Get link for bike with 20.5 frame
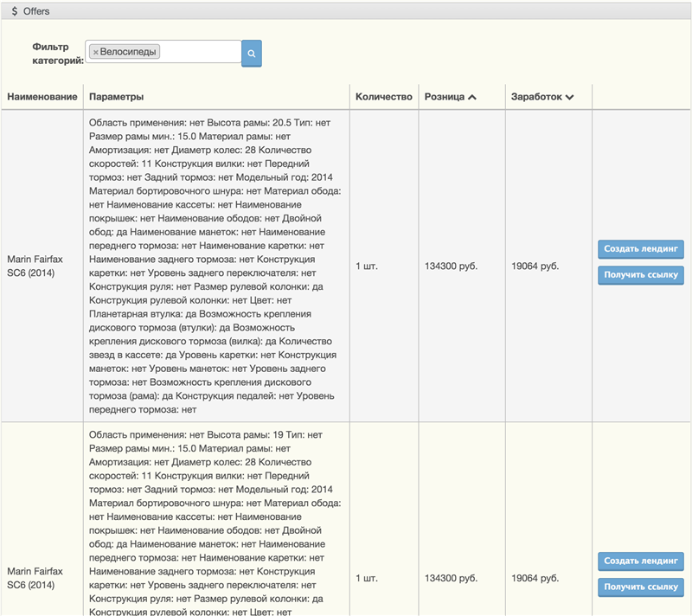The width and height of the screenshot is (692, 616). (640, 275)
